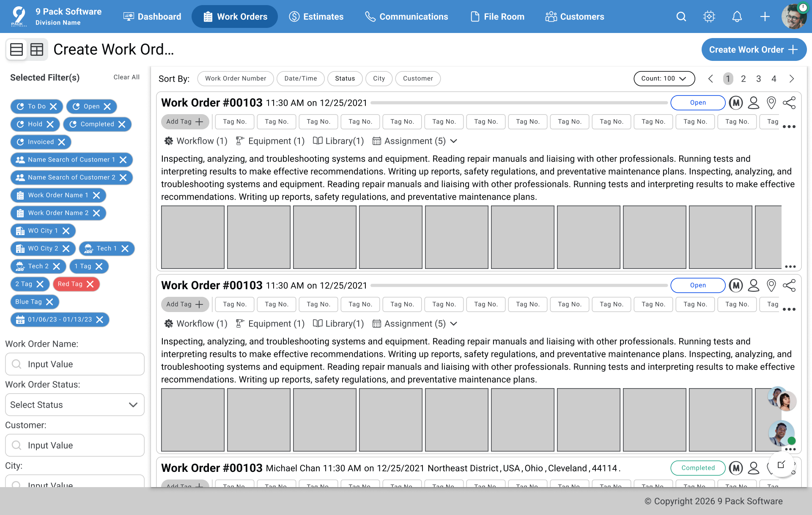Switch to table grid view icon
The width and height of the screenshot is (812, 515).
37,49
